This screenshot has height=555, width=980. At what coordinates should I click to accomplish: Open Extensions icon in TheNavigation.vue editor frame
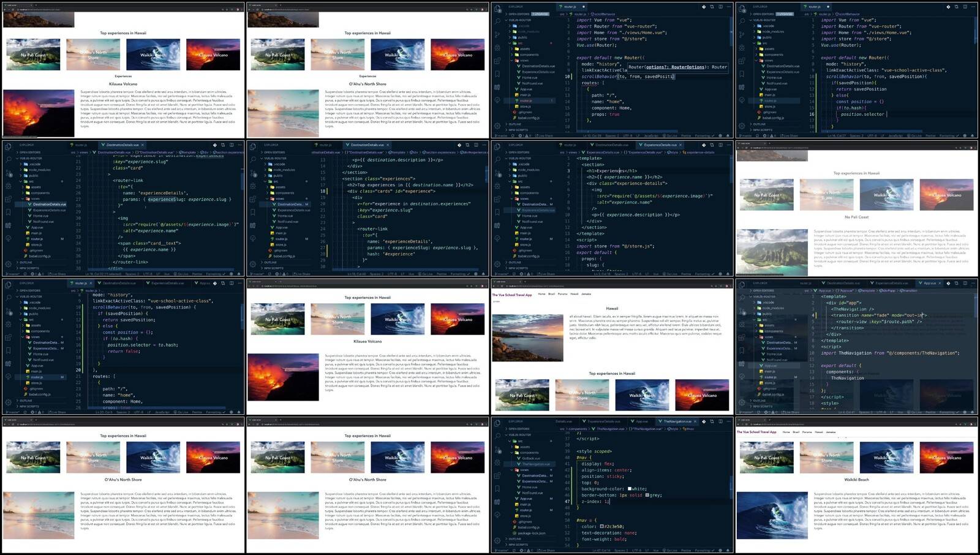click(x=497, y=475)
